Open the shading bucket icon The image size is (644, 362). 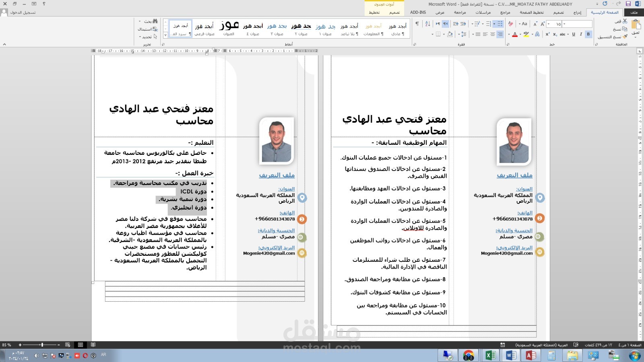450,34
